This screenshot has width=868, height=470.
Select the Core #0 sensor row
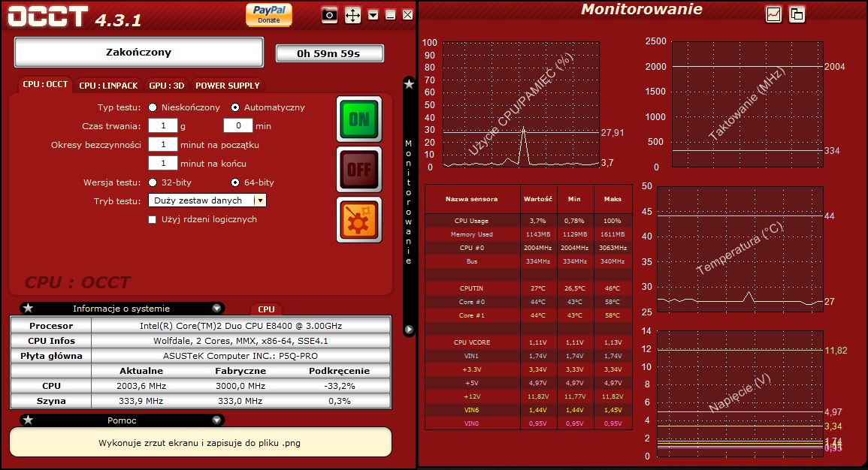coord(528,302)
